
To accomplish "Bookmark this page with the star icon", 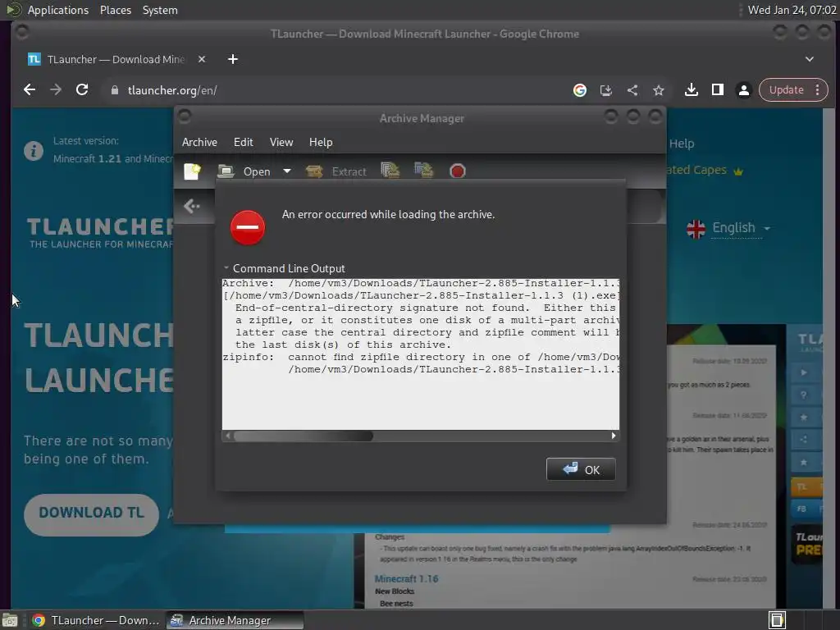I will [x=659, y=90].
